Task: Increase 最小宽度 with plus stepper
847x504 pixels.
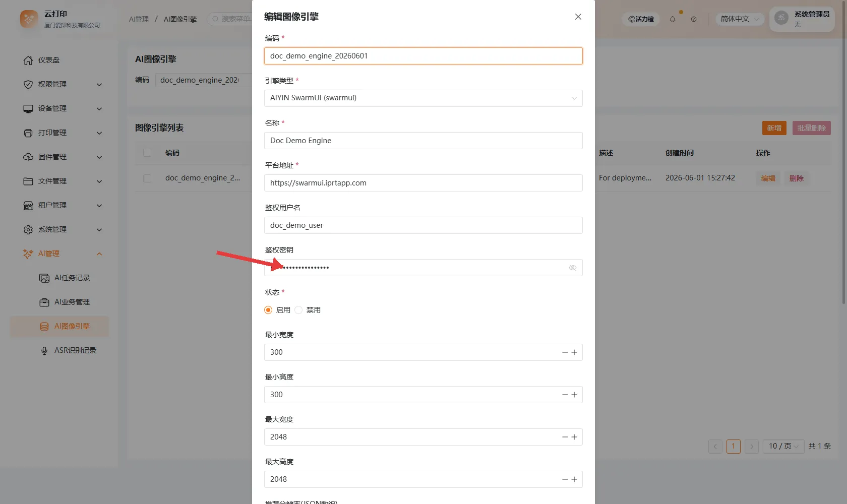Action: pyautogui.click(x=574, y=352)
